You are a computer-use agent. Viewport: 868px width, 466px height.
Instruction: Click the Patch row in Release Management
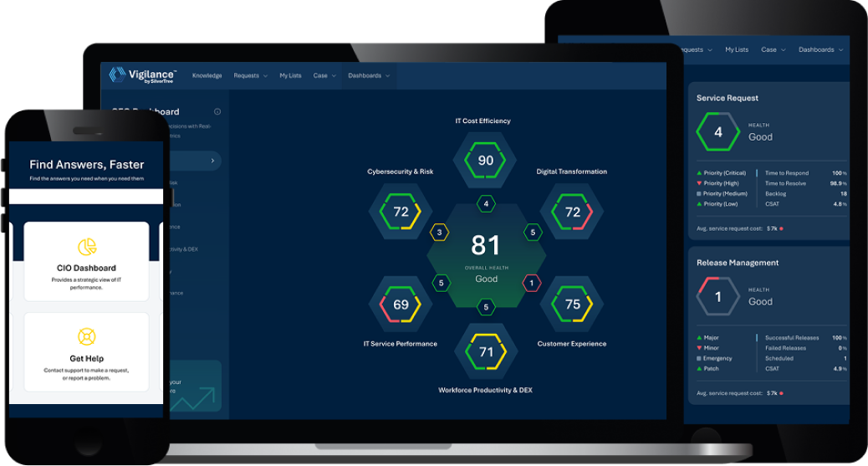[x=707, y=368]
